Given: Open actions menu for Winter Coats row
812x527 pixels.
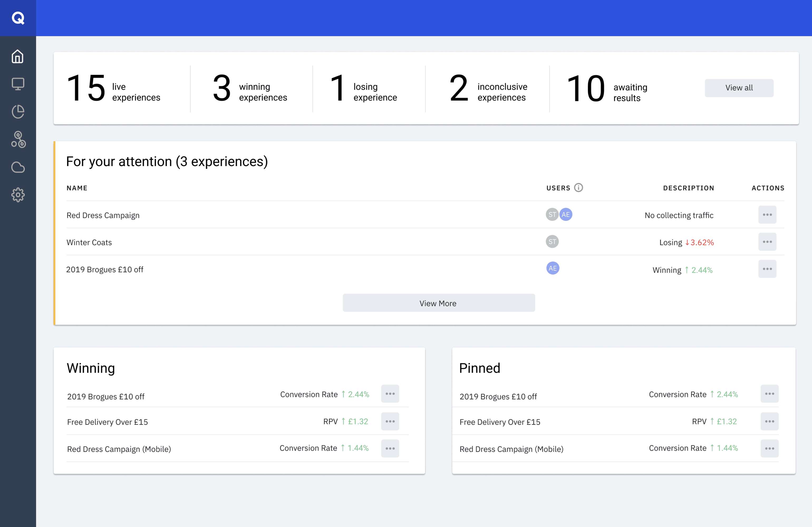Looking at the screenshot, I should click(767, 242).
